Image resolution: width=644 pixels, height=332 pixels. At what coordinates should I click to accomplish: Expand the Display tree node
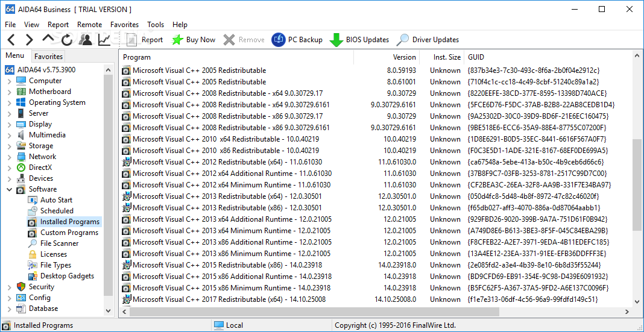[x=9, y=124]
